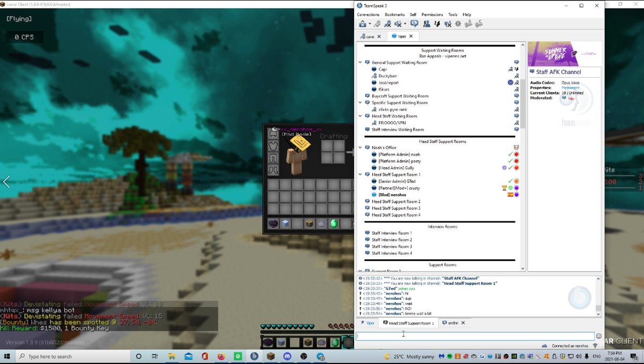Viewport: 644px width, 364px height.
Task: Click the Mute Speakers toolbar icon
Action: 398,24
